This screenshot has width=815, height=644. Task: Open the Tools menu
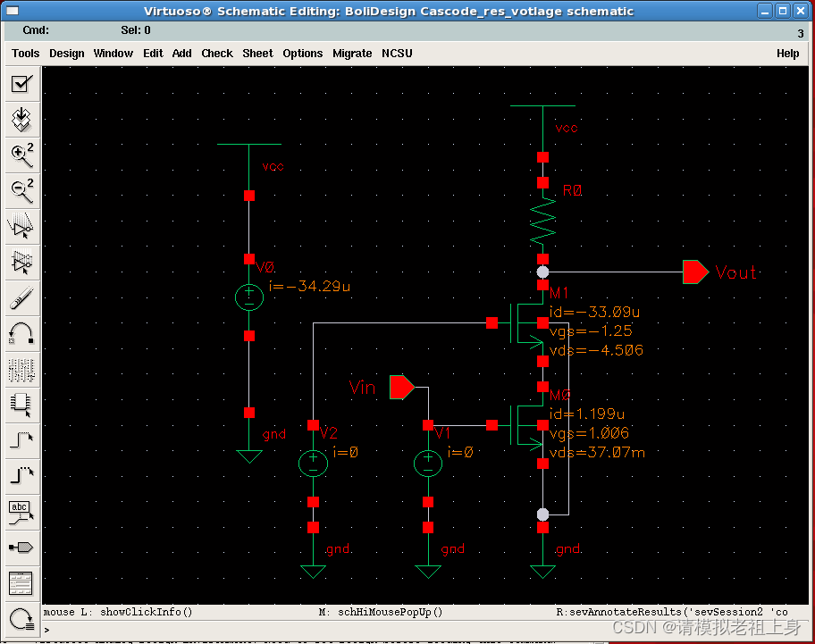click(x=25, y=53)
